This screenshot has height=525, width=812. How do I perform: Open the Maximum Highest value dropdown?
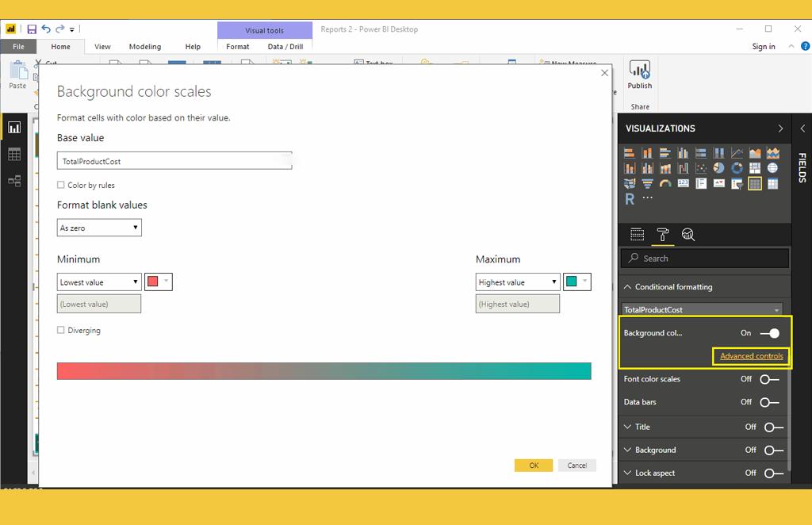pos(518,282)
